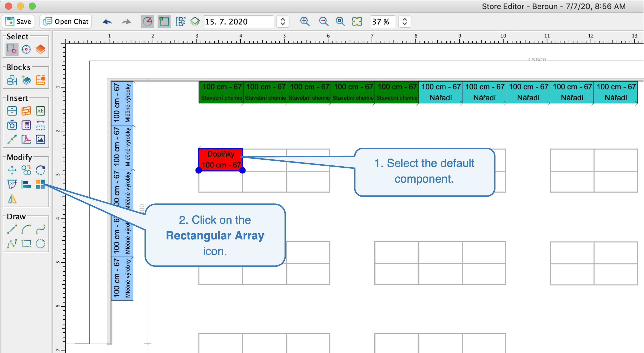Viewport: 644px width, 353px height.
Task: Select the Rotate tool
Action: click(x=40, y=170)
